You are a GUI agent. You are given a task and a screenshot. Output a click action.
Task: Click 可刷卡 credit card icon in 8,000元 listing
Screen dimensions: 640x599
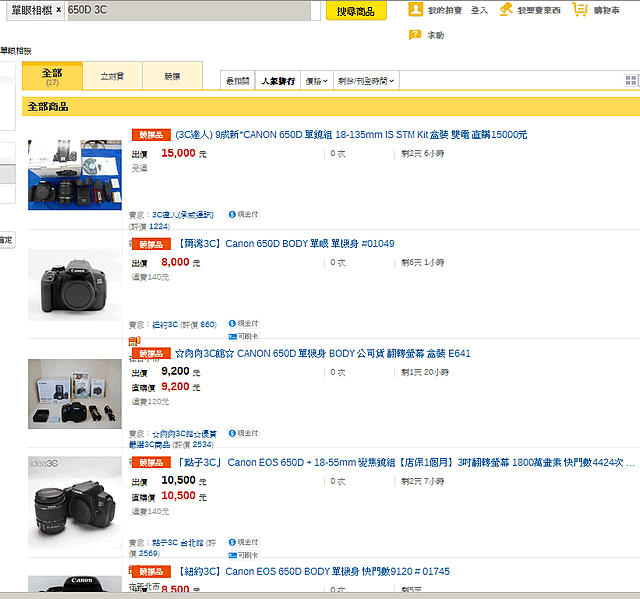(x=244, y=337)
